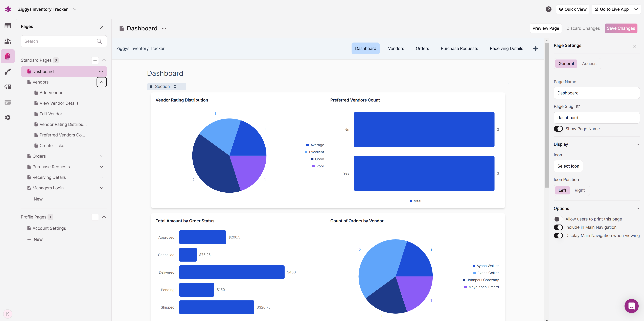644x321 pixels.
Task: Open the Purchase Requests navigation tab
Action: (x=459, y=49)
